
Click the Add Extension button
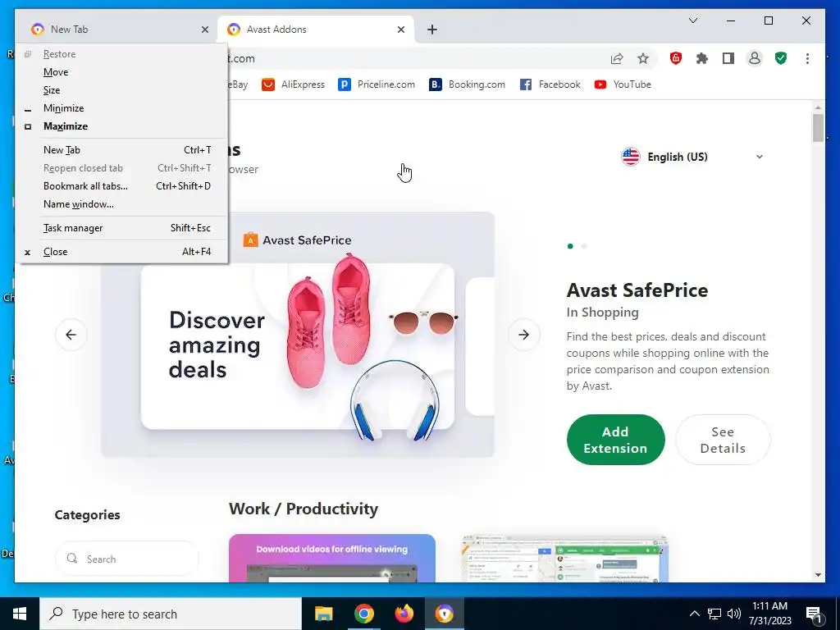615,440
